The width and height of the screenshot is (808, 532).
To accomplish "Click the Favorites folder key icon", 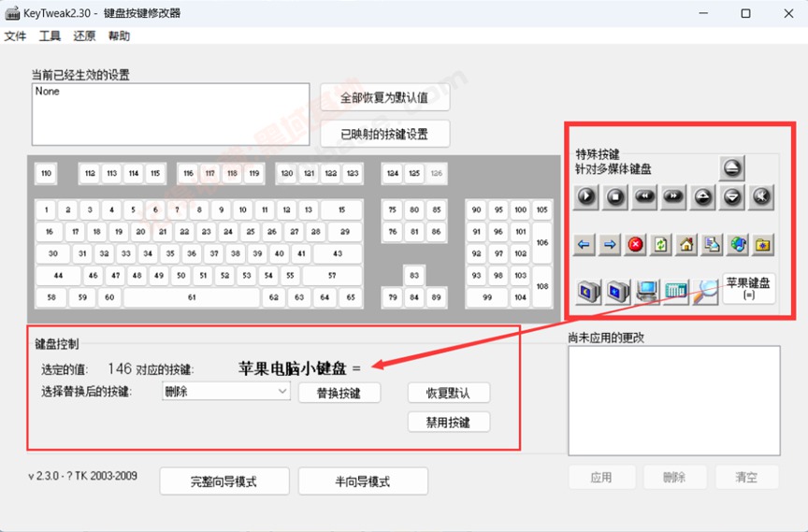I will 763,245.
